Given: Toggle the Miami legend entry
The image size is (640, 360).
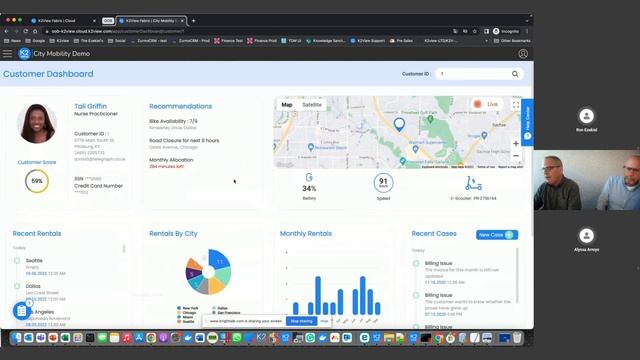Looking at the screenshot, I should pos(185,317).
